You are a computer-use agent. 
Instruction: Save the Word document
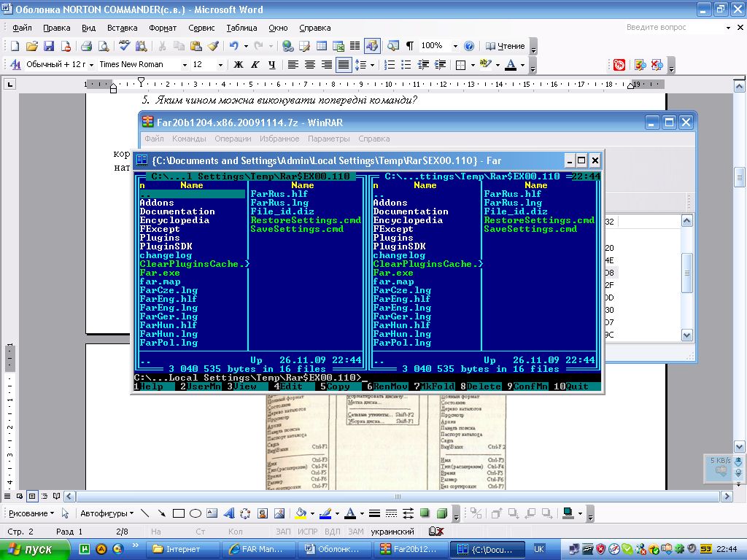pyautogui.click(x=49, y=46)
